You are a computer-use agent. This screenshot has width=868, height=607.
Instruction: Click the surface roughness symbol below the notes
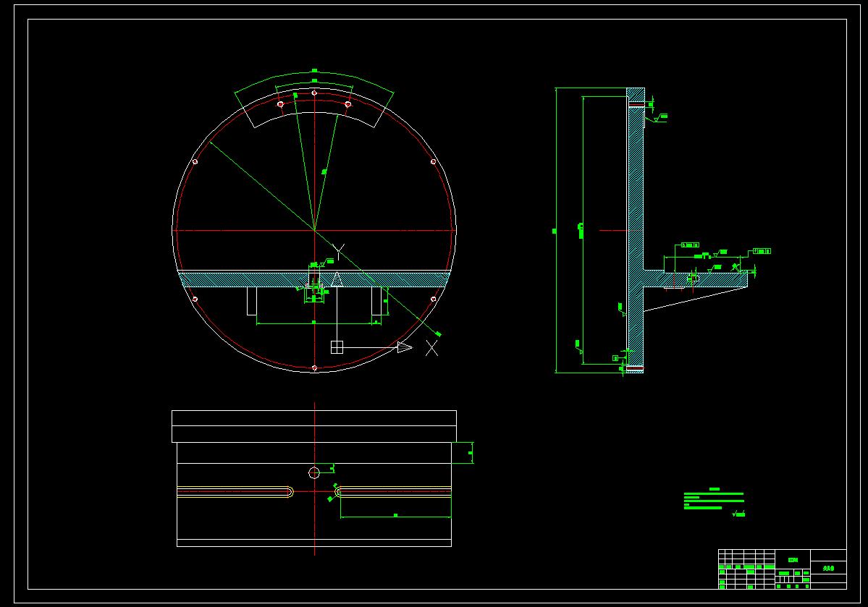pos(739,514)
